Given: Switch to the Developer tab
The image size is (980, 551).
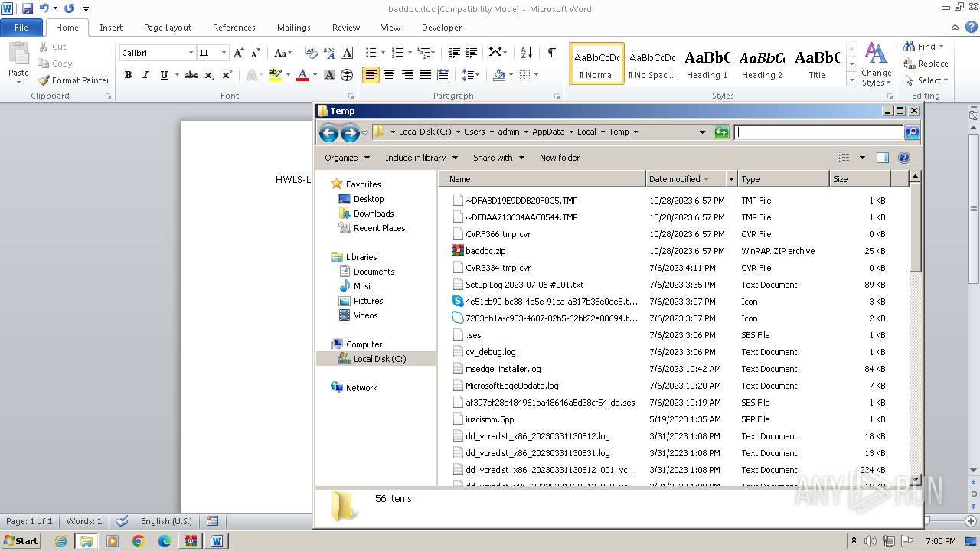Looking at the screenshot, I should pyautogui.click(x=442, y=28).
